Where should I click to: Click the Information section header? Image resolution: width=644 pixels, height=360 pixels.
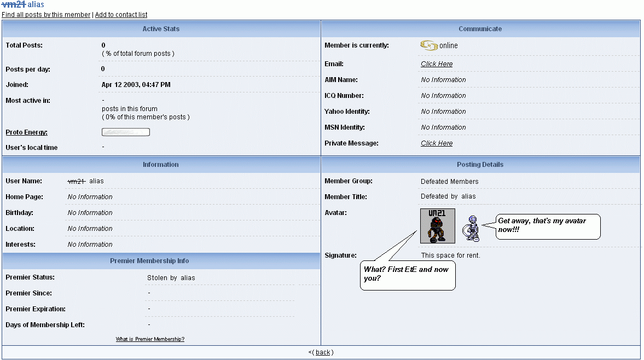[x=161, y=164]
